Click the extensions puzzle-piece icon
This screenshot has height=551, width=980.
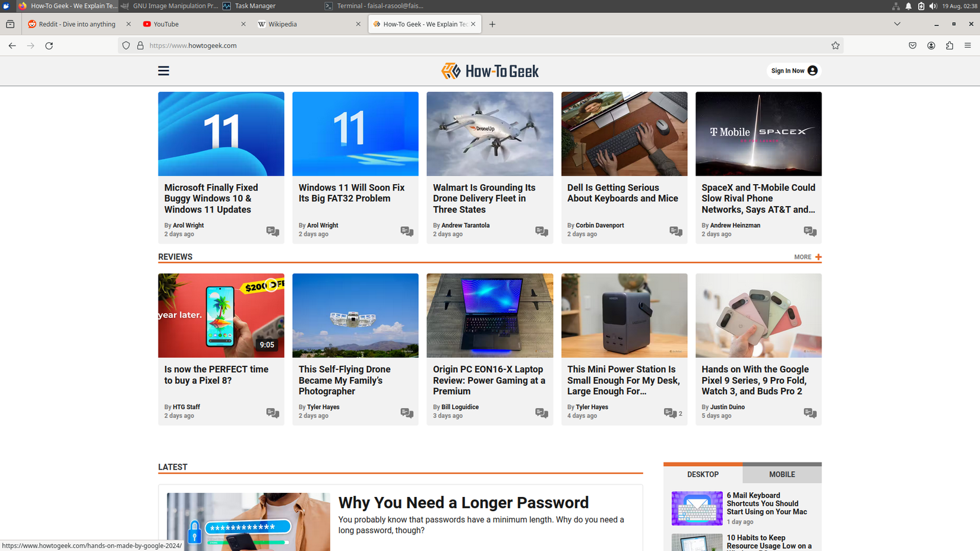[x=949, y=45]
